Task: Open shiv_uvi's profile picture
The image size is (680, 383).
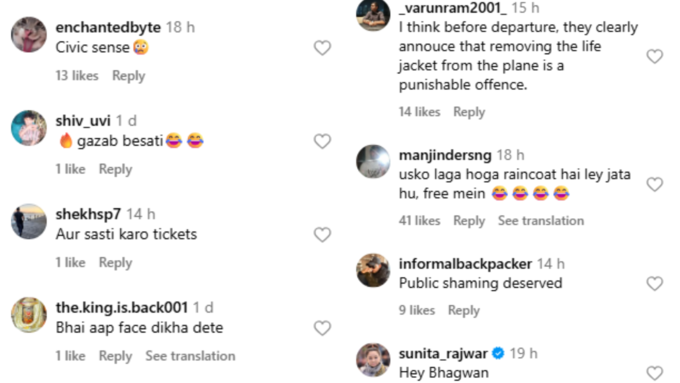Action: coord(29,128)
